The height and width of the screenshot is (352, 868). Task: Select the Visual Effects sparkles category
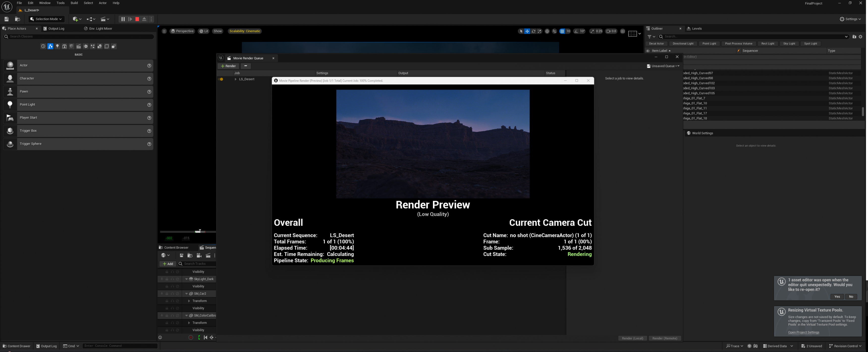tap(93, 46)
